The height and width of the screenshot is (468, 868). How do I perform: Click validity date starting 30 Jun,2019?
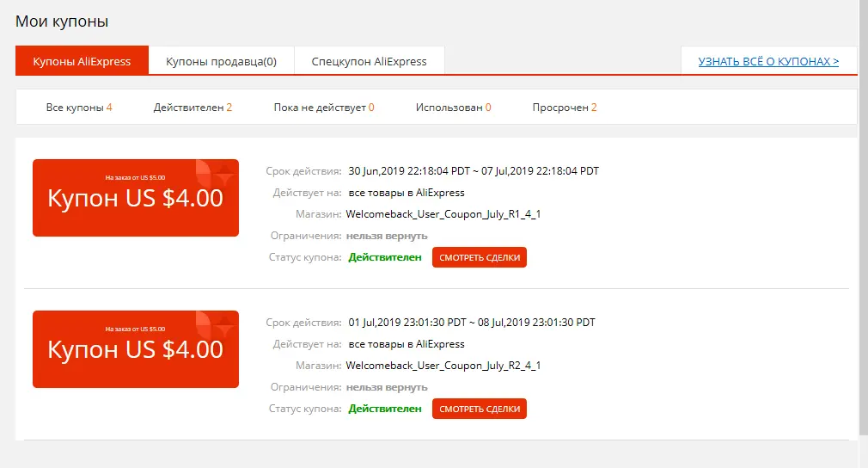[474, 170]
